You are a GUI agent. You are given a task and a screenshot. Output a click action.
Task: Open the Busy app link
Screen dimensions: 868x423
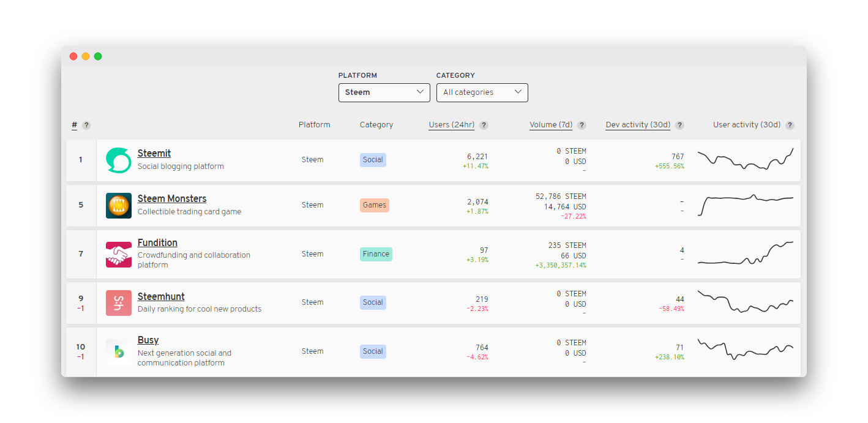click(x=148, y=340)
